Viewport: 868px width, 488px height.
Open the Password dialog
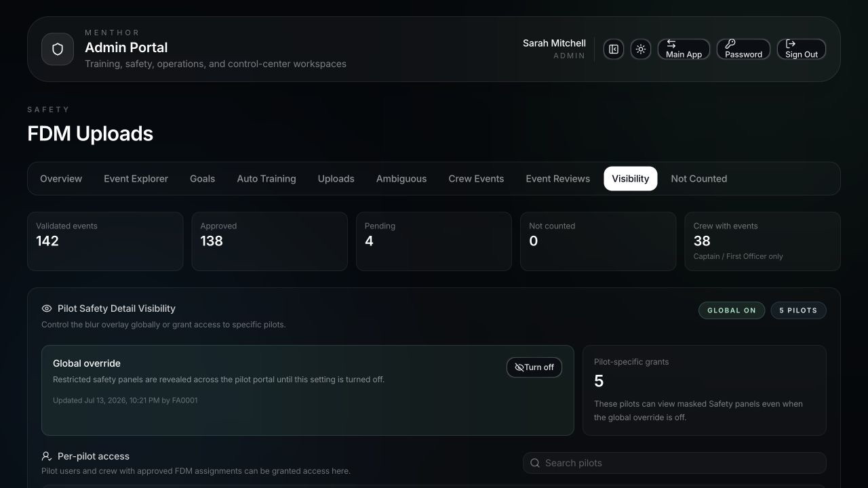point(743,49)
